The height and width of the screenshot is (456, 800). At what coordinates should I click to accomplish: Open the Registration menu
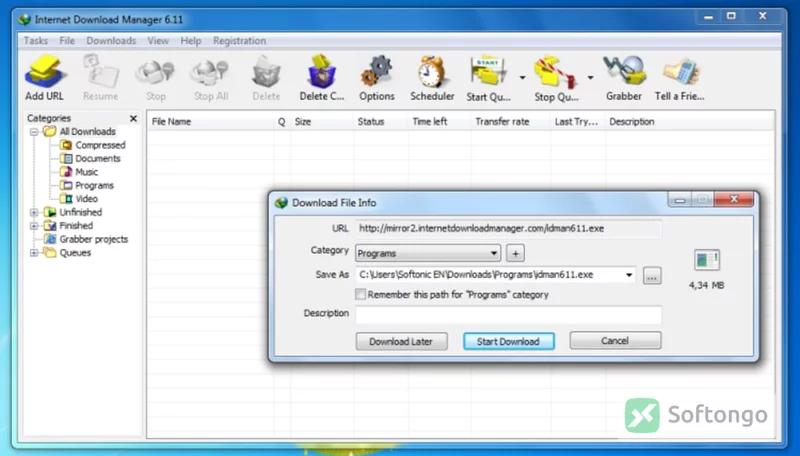(x=239, y=41)
